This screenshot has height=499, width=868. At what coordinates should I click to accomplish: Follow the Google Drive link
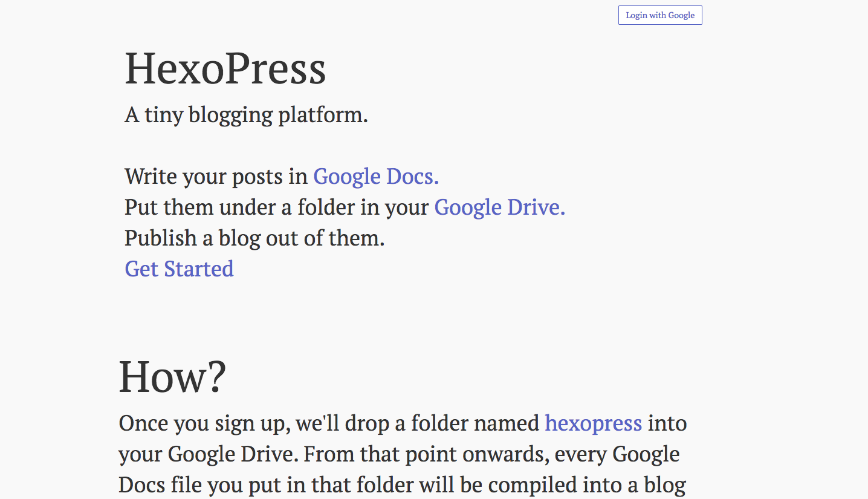click(500, 207)
